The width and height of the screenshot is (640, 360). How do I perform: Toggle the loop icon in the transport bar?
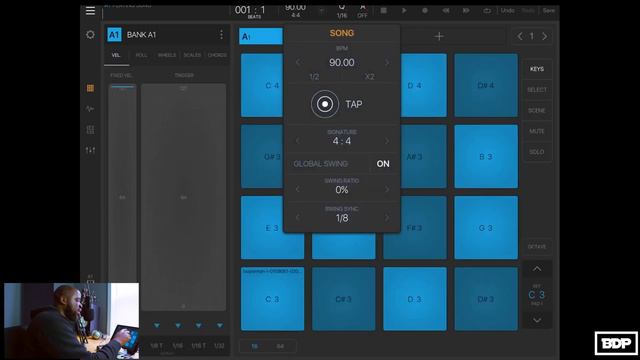coord(487,11)
